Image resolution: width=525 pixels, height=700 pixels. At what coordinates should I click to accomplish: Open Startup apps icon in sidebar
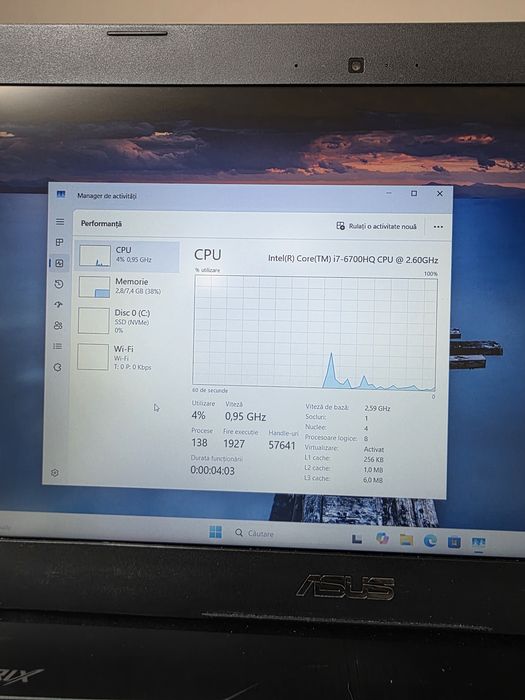58,305
